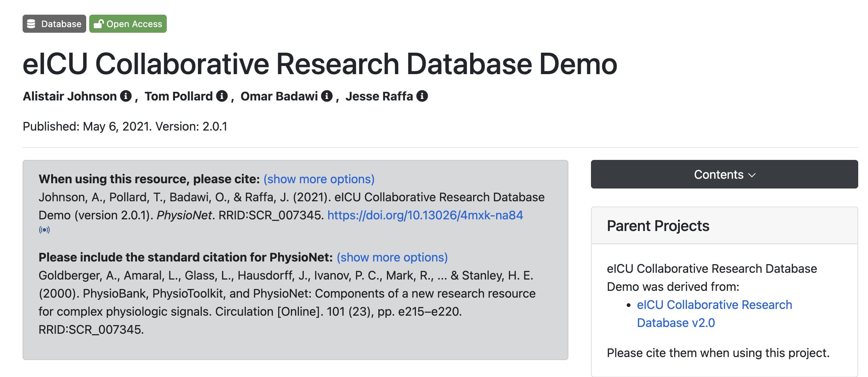
Task: Show more options for the PhysioNet citation
Action: [x=392, y=257]
